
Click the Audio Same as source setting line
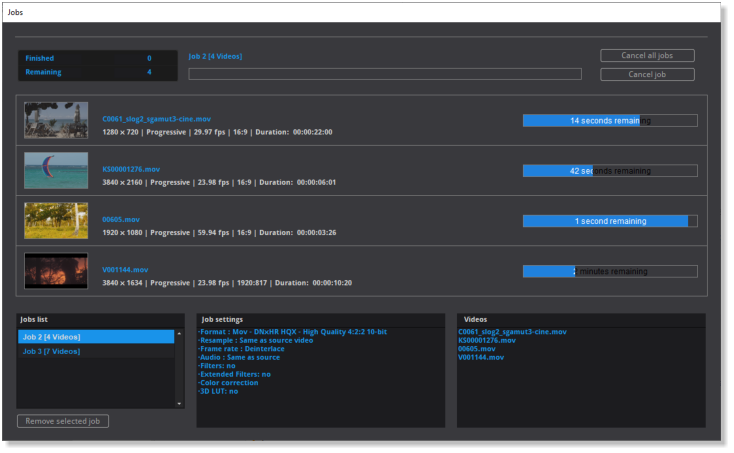point(239,357)
